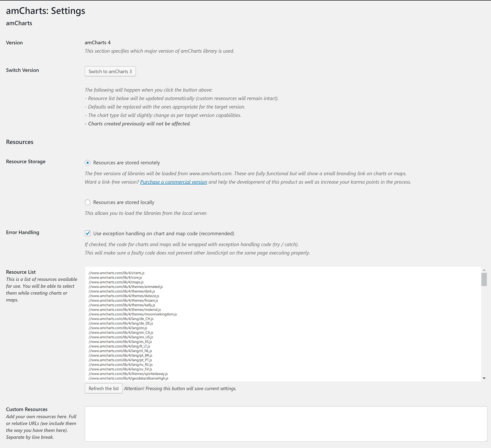Click the lang/en.js line
Image resolution: width=491 pixels, height=448 pixels.
click(118, 328)
